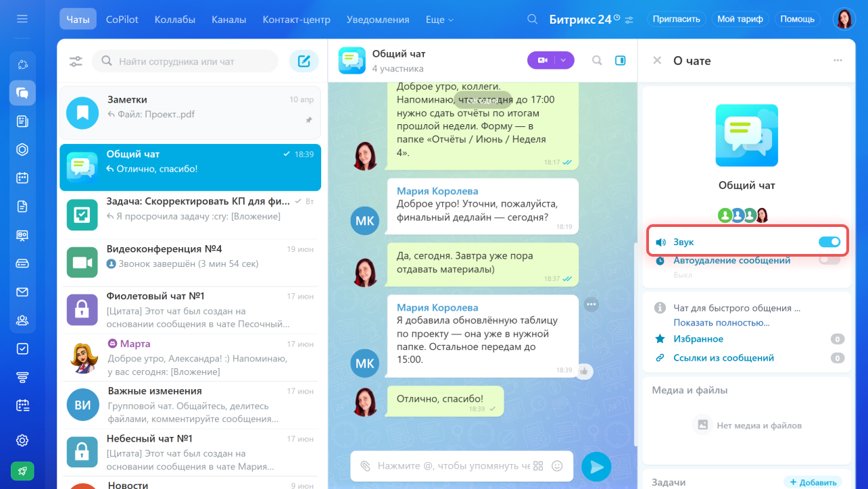Screen dimensions: 868x489
Task: Click the green rocket button in the sidebar
Action: (x=22, y=471)
